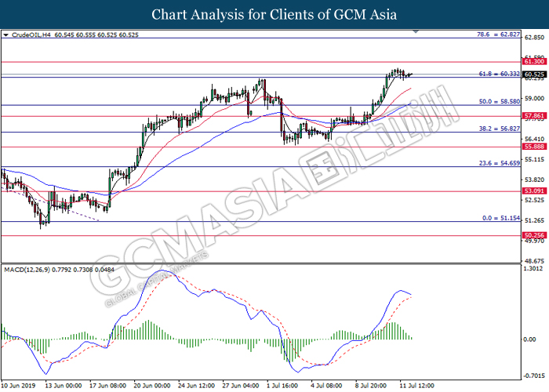Click the 48.675 price scale value

(535, 261)
